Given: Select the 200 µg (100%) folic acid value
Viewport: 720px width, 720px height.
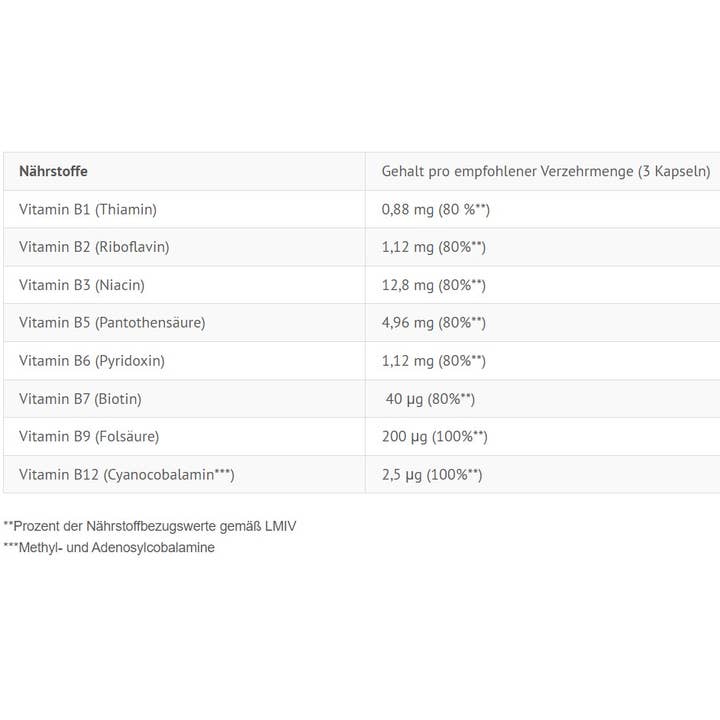Looking at the screenshot, I should tap(435, 437).
